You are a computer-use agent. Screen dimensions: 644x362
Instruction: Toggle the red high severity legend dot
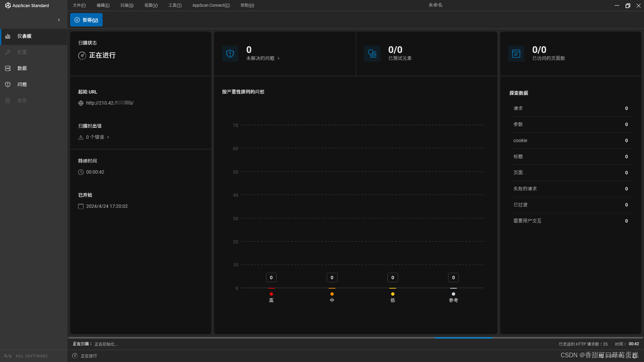tap(271, 294)
